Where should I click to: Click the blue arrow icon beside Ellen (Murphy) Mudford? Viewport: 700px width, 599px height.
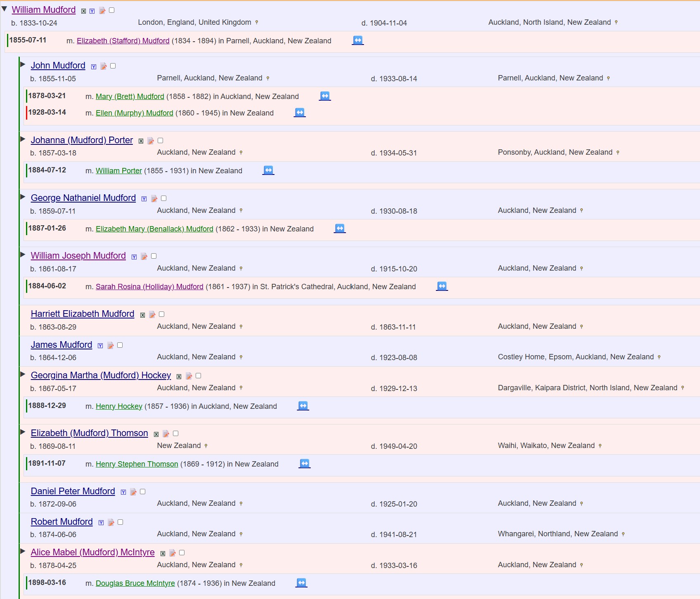(300, 113)
